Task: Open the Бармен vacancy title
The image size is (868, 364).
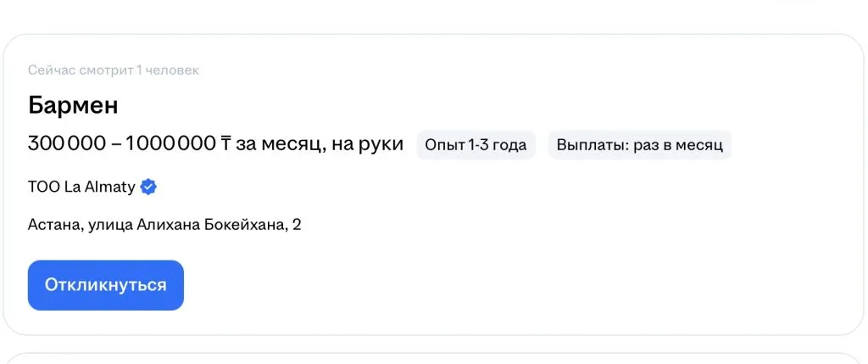Action: coord(73,106)
